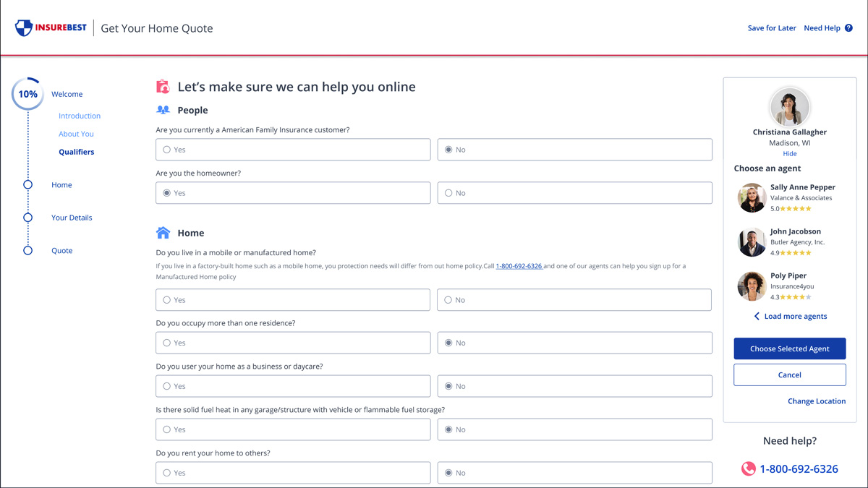Switch to the Your Details step
Image resolution: width=868 pixels, height=488 pixels.
[72, 217]
